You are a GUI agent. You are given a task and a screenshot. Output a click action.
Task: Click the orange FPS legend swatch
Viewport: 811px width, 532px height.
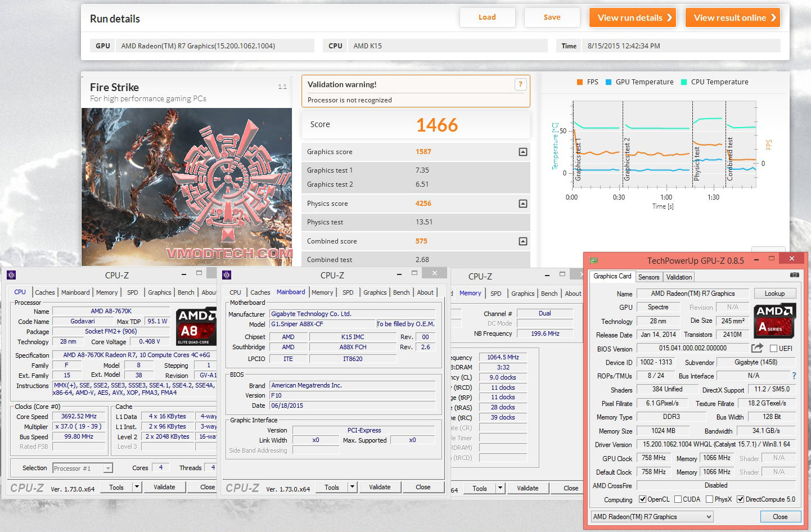coord(580,82)
